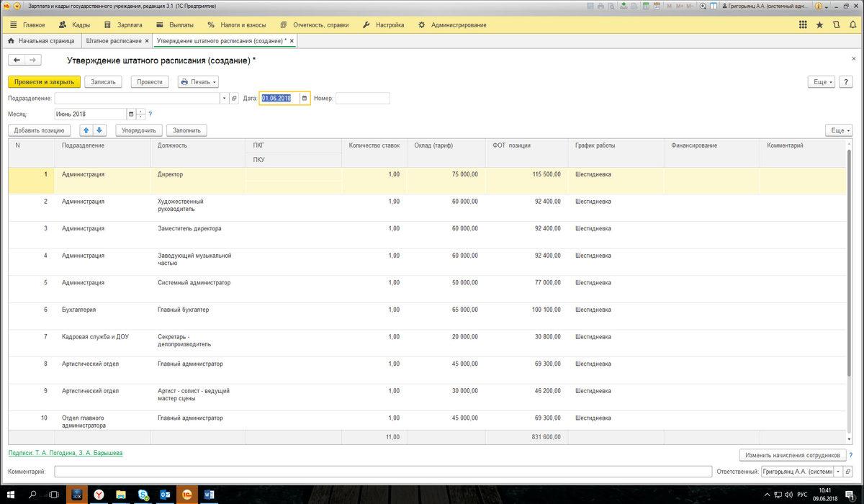Open Favorites star icon
The height and width of the screenshot is (504, 864).
(x=819, y=24)
